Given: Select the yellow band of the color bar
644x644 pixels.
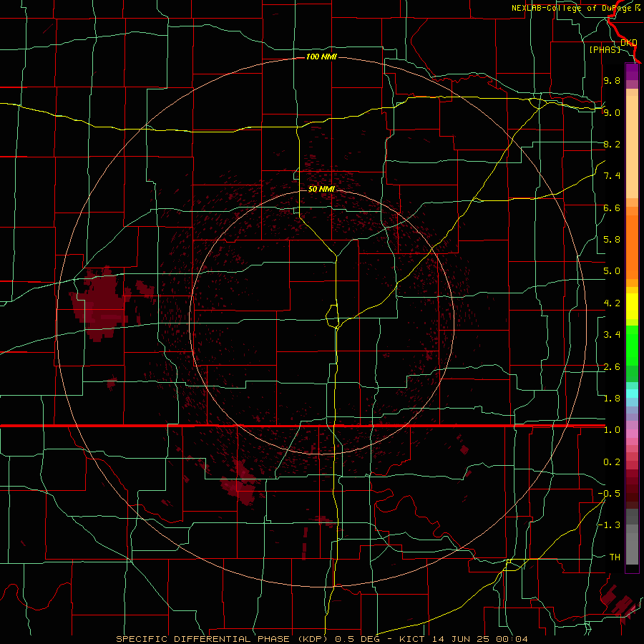Looking at the screenshot, I should tap(632, 306).
